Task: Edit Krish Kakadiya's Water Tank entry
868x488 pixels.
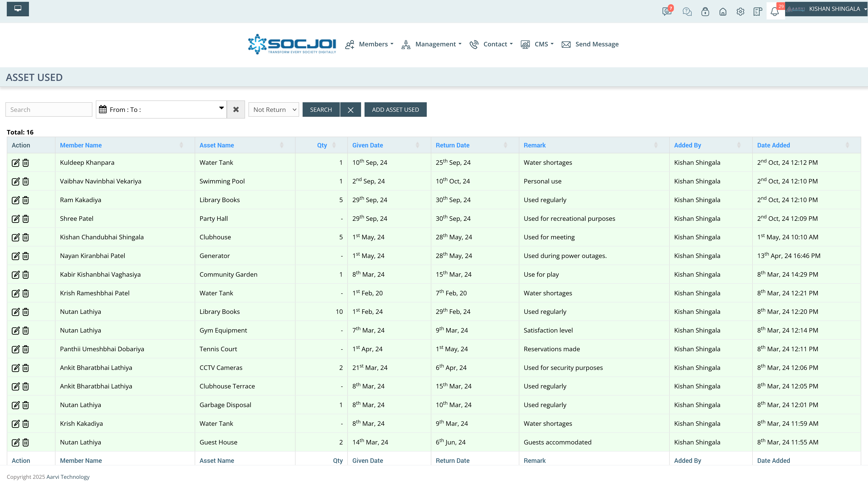Action: tap(16, 424)
